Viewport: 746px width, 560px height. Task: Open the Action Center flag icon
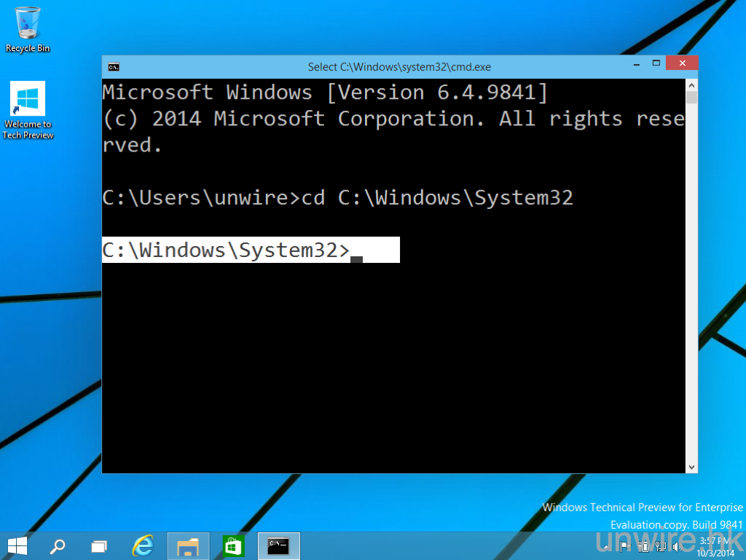pyautogui.click(x=624, y=545)
